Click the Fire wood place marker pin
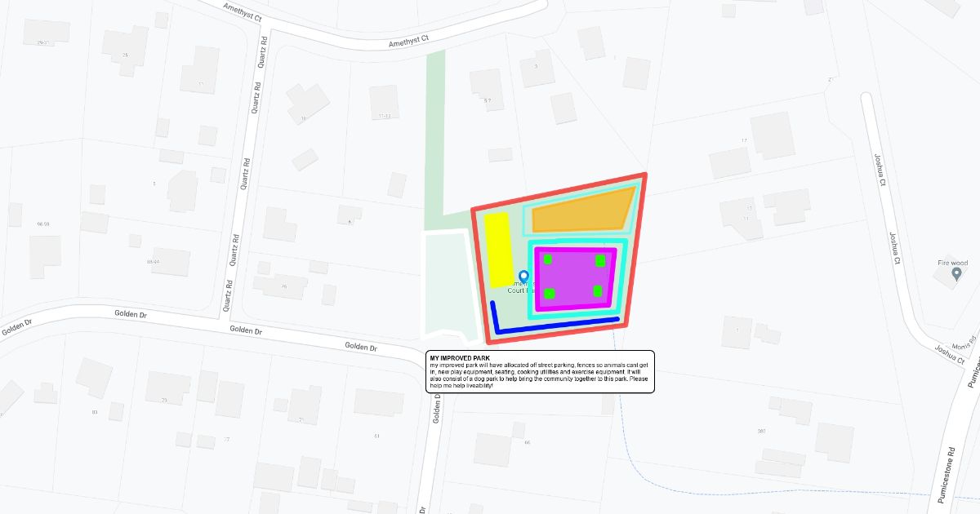 point(956,275)
